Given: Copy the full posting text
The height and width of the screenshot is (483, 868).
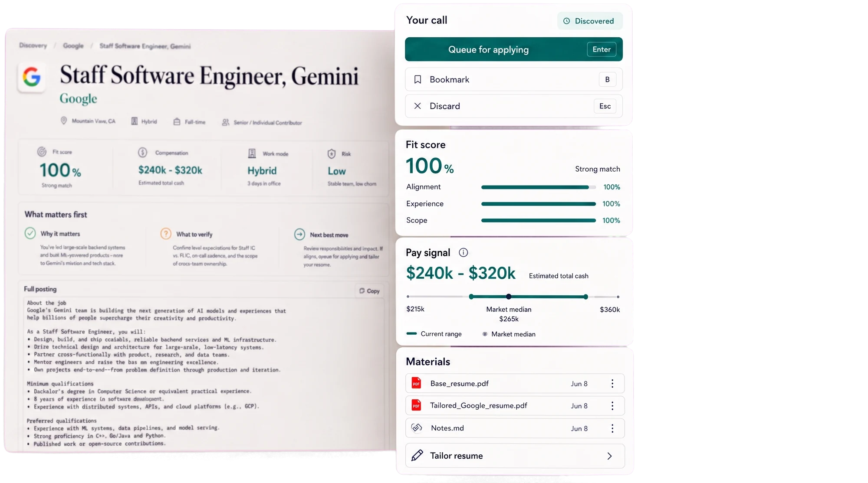Looking at the screenshot, I should click(x=369, y=291).
